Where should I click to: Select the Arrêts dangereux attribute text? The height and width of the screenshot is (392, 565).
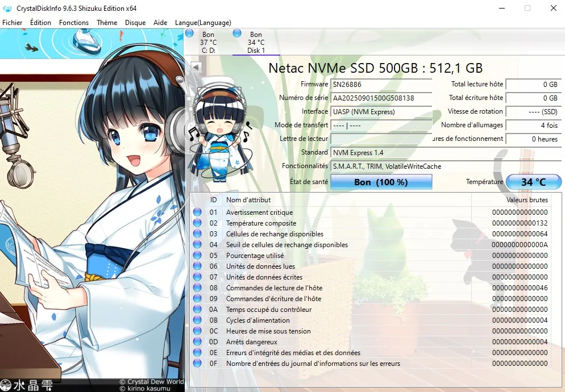251,341
